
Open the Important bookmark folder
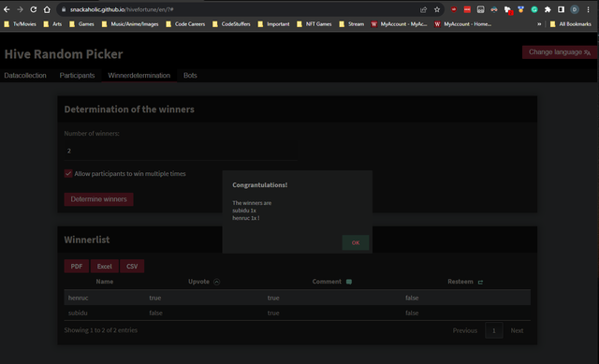[273, 24]
